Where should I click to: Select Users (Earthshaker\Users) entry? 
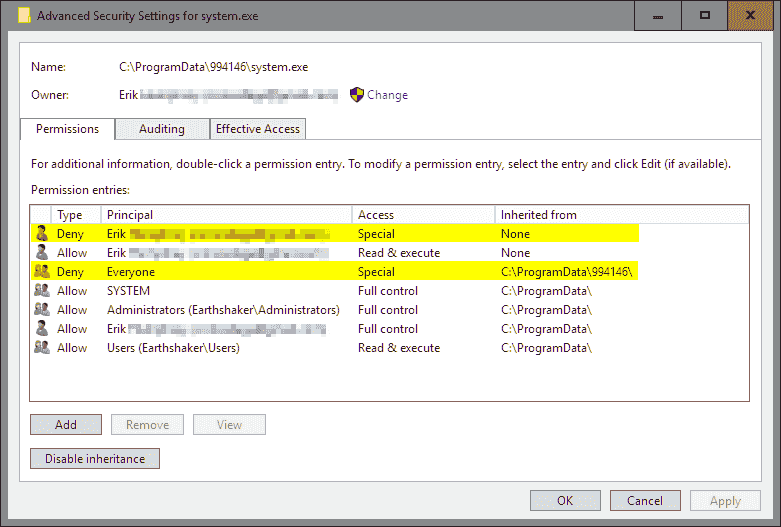pyautogui.click(x=173, y=348)
